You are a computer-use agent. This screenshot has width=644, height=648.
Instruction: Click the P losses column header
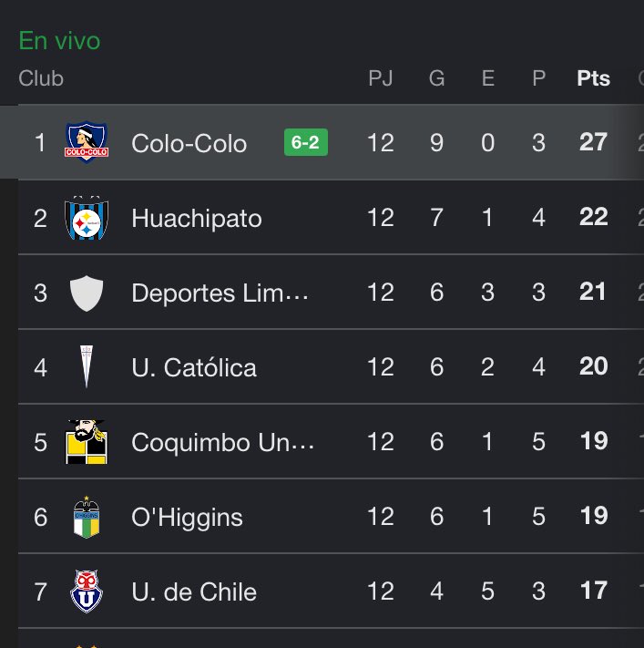point(538,78)
